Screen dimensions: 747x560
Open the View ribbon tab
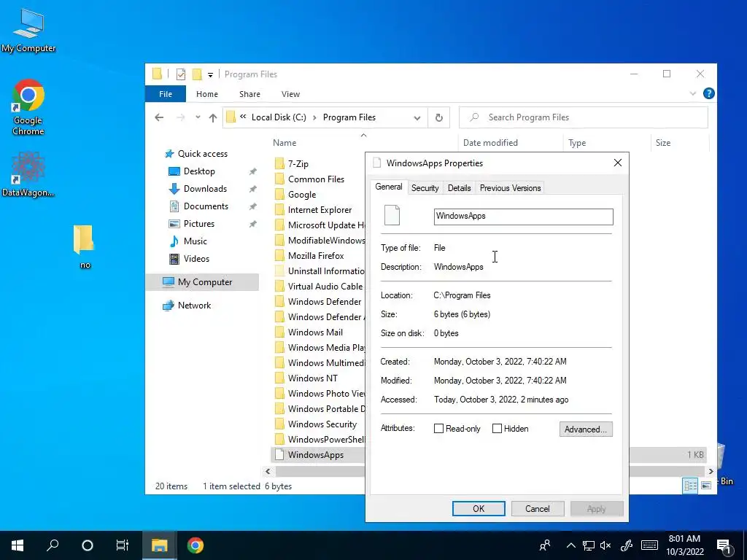(x=290, y=94)
